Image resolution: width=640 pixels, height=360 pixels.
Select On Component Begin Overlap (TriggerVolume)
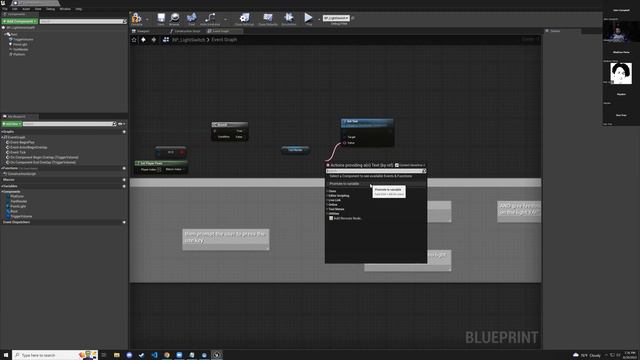[42, 157]
